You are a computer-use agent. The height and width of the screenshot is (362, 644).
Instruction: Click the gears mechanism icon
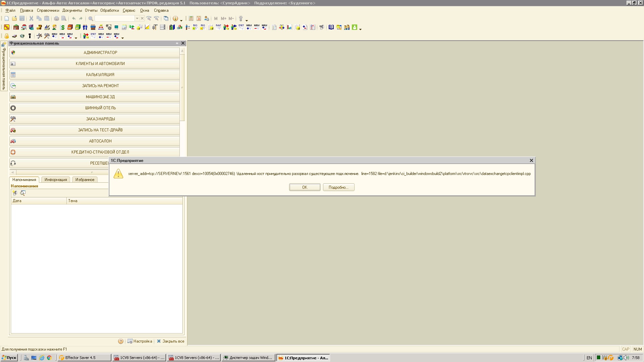click(x=109, y=27)
